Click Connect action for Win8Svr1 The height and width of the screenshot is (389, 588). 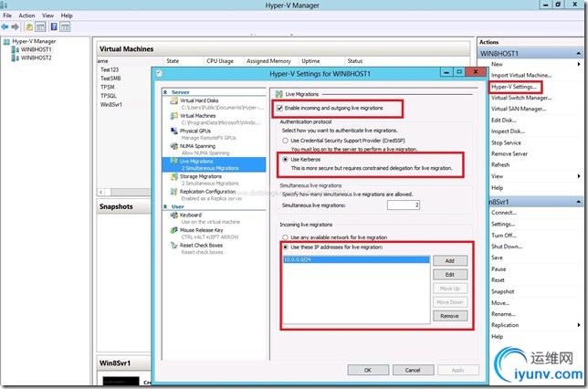(x=504, y=213)
